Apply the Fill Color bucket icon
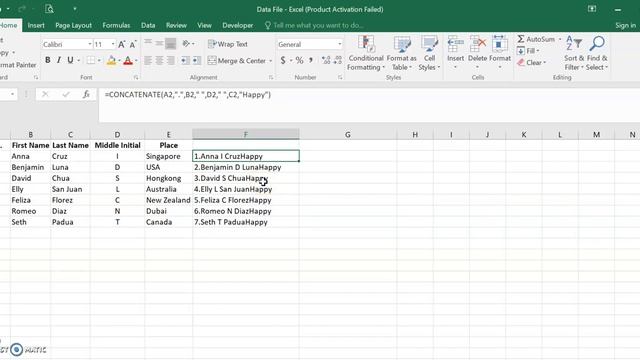 111,61
